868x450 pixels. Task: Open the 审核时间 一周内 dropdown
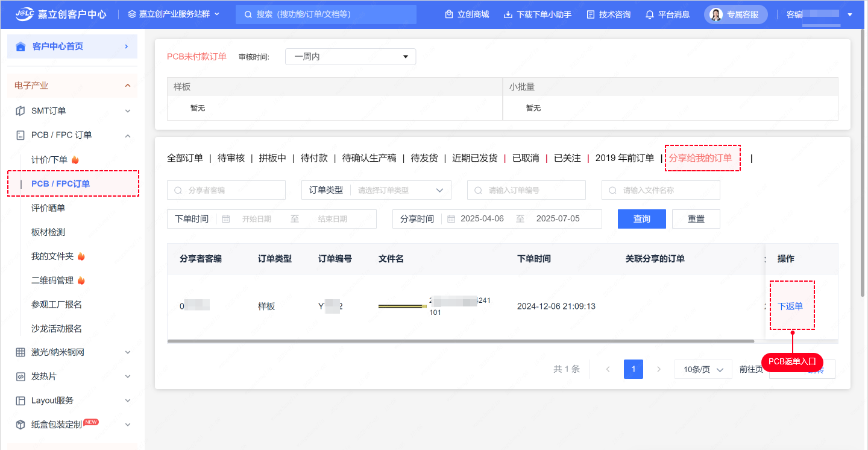350,57
